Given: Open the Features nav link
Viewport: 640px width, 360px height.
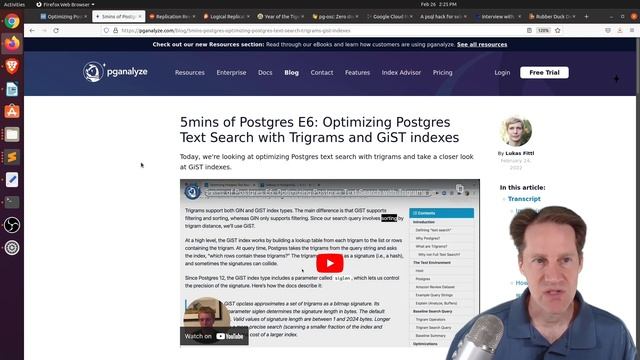Looking at the screenshot, I should (357, 72).
